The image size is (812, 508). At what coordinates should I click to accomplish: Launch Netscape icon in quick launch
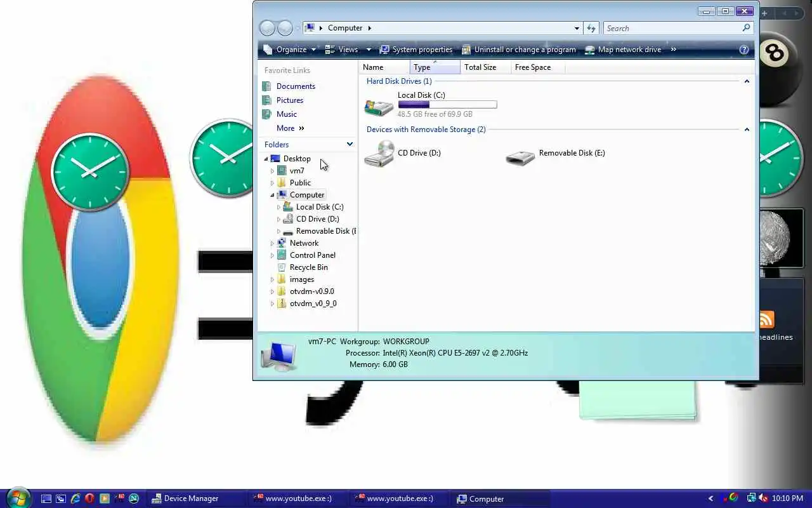134,498
